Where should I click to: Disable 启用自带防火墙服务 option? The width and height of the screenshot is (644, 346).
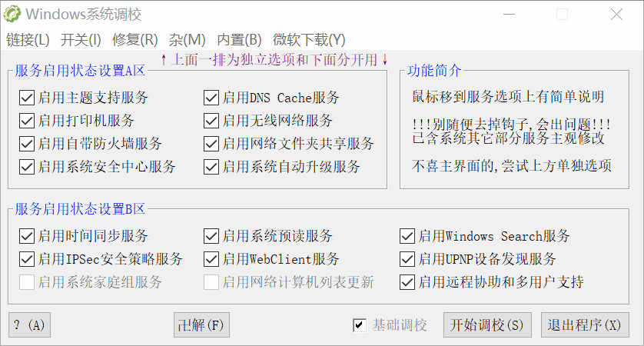click(x=27, y=144)
